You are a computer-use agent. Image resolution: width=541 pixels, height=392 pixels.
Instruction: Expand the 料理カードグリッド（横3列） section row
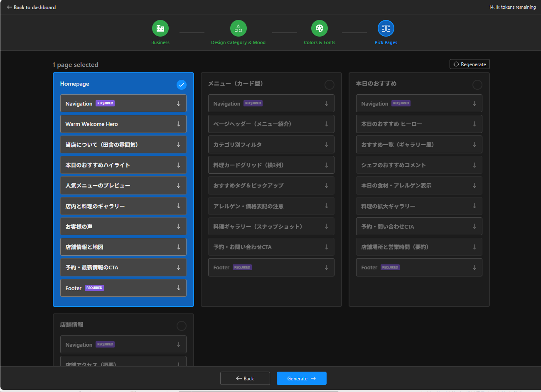click(271, 165)
